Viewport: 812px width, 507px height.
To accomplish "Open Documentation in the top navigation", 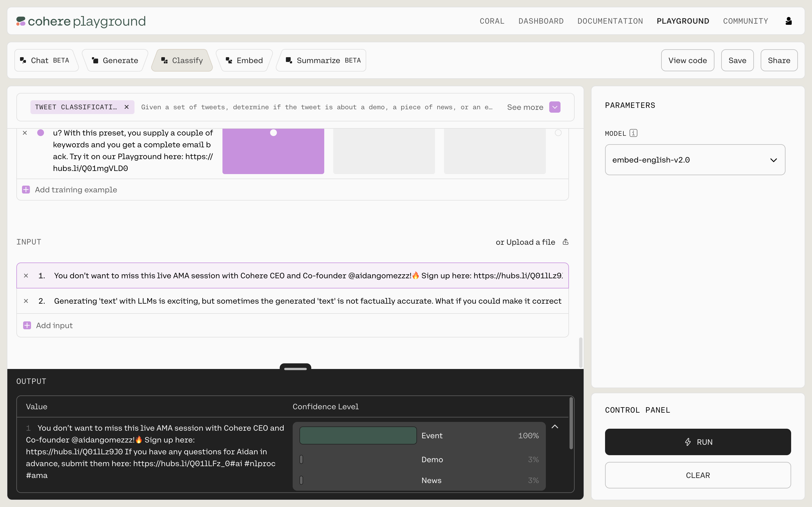I will (610, 21).
